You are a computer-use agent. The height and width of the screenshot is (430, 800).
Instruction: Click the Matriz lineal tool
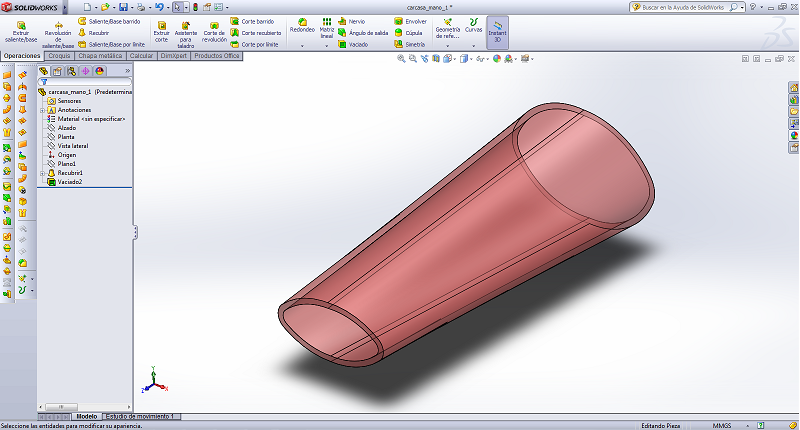(x=327, y=28)
